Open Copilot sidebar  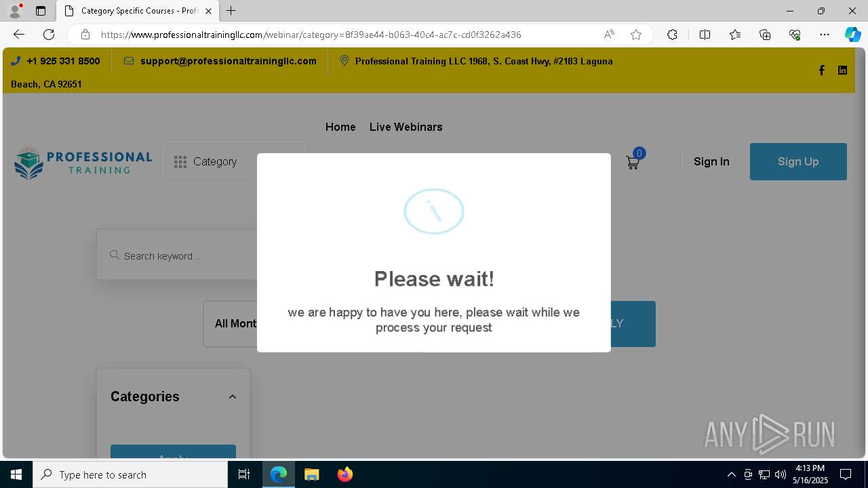pyautogui.click(x=852, y=35)
